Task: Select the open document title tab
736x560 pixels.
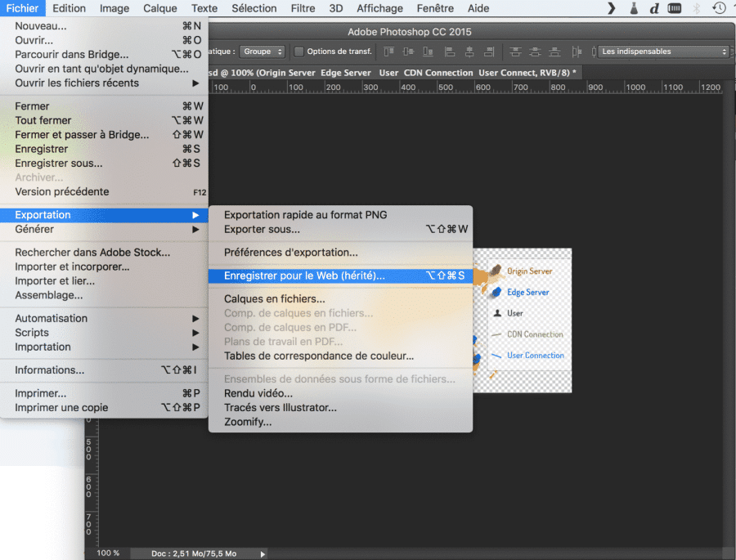Action: tap(393, 73)
